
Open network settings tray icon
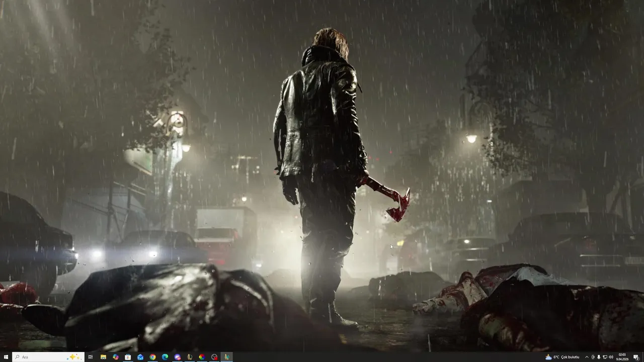pyautogui.click(x=605, y=357)
